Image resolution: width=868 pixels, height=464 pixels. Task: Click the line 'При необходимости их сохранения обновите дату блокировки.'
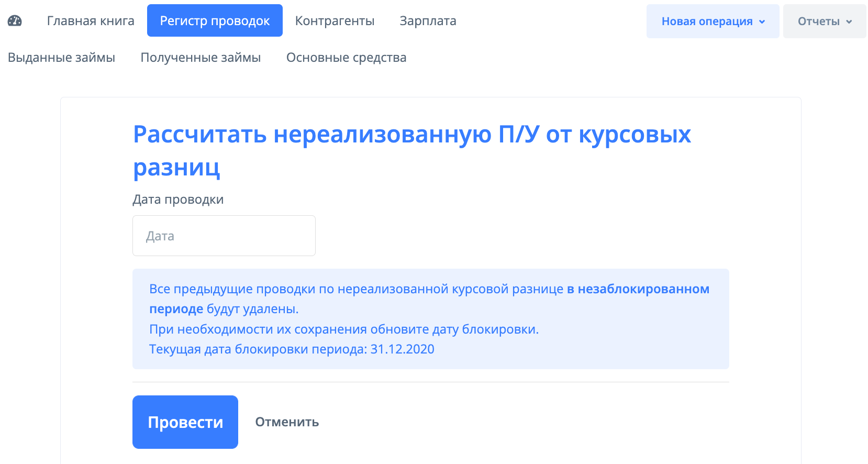tap(344, 329)
